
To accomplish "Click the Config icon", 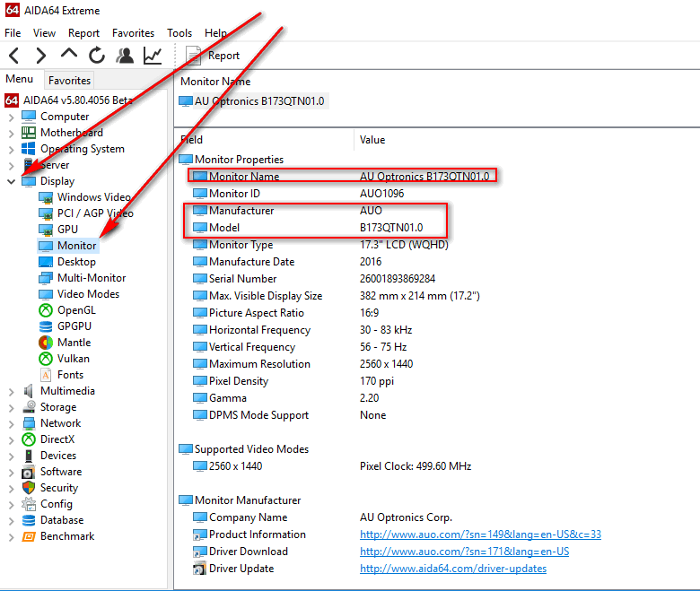I will click(x=29, y=504).
